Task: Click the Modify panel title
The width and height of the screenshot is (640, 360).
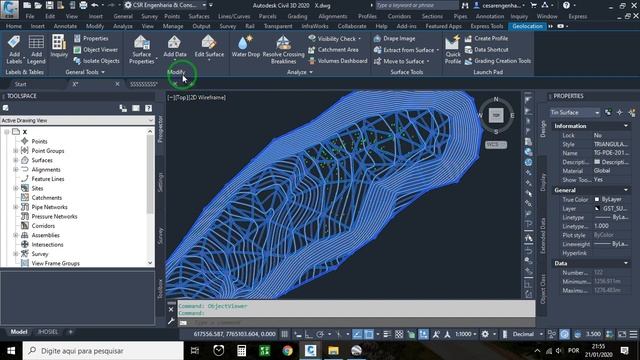Action: pos(176,72)
